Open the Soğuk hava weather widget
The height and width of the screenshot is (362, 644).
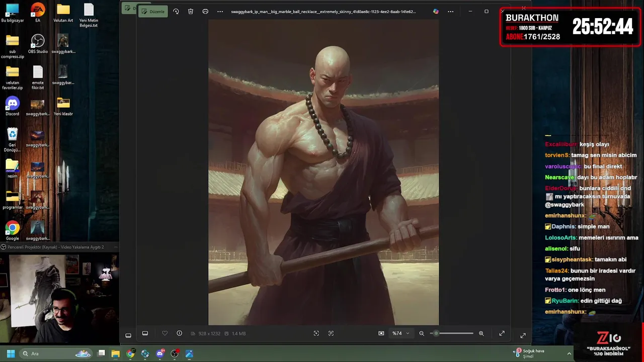click(x=529, y=353)
